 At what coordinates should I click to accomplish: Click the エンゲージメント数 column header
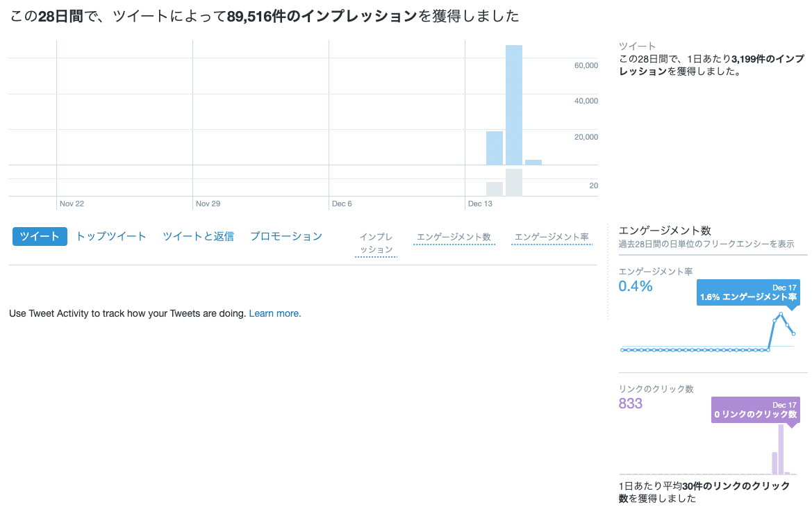[454, 237]
